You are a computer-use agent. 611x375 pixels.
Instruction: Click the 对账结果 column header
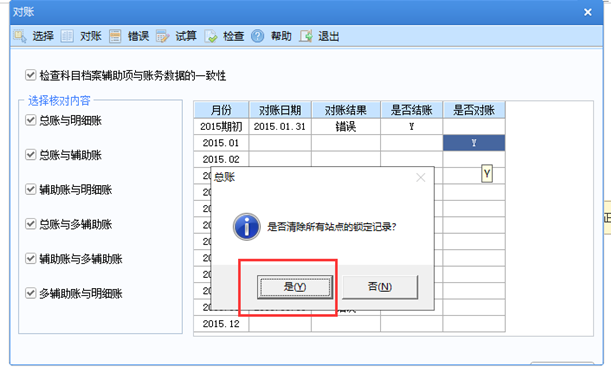tap(346, 110)
